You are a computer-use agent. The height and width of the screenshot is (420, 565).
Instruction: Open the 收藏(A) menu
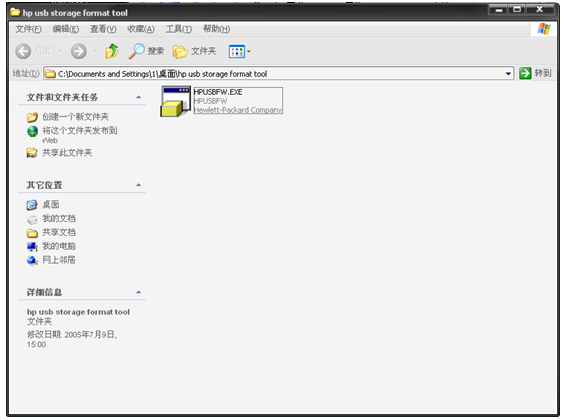tap(141, 29)
